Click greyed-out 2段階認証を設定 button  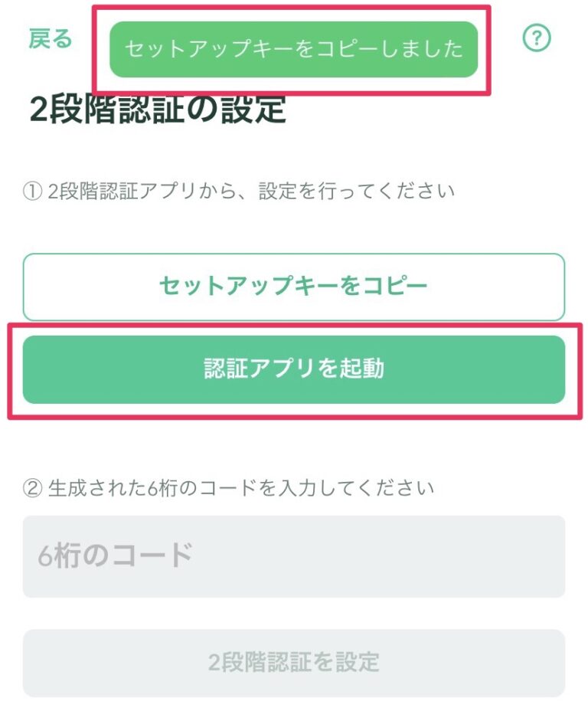(x=294, y=663)
